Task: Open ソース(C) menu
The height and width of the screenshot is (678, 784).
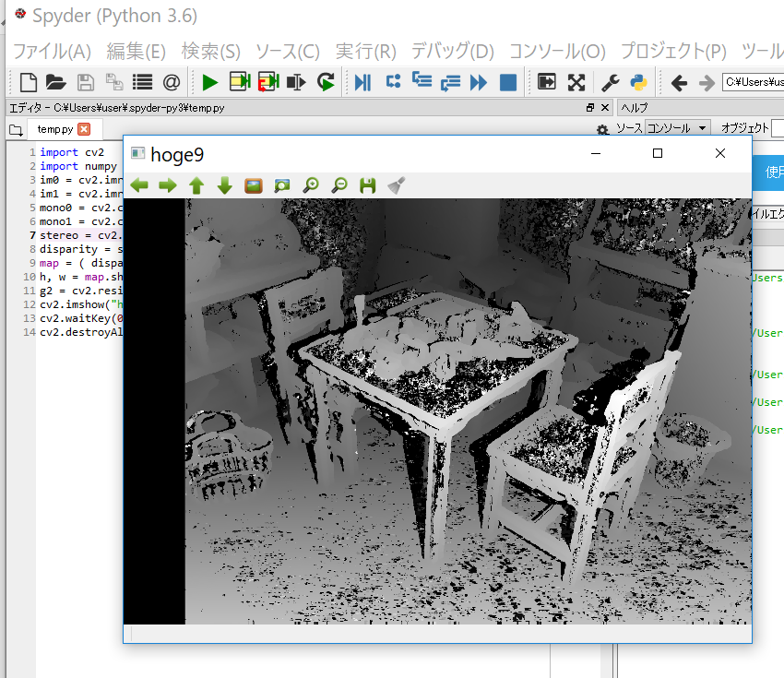Action: tap(288, 51)
